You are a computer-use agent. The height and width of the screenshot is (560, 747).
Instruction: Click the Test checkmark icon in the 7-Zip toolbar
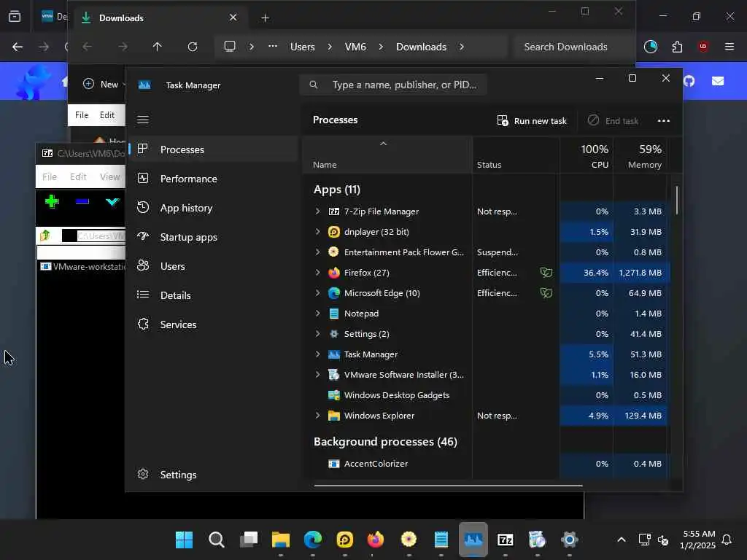tap(112, 201)
